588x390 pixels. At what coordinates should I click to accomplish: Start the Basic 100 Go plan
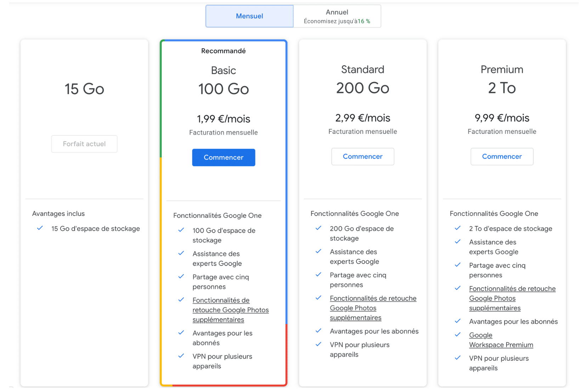tap(224, 157)
